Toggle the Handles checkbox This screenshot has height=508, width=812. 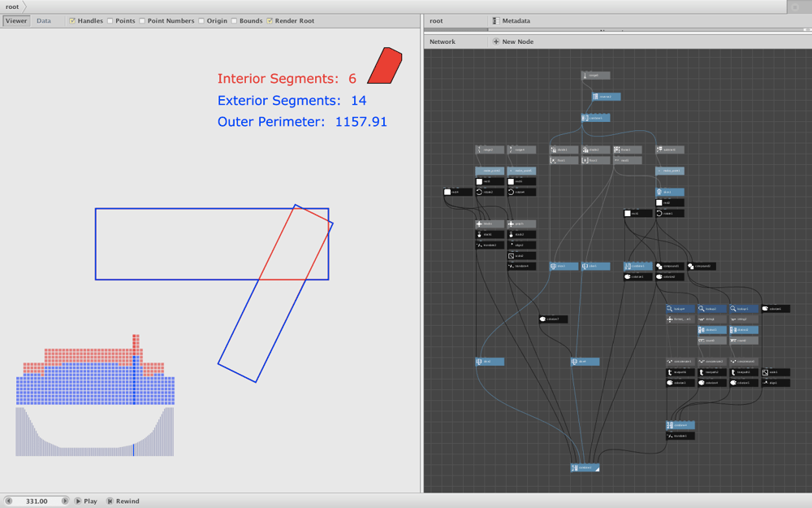point(72,21)
